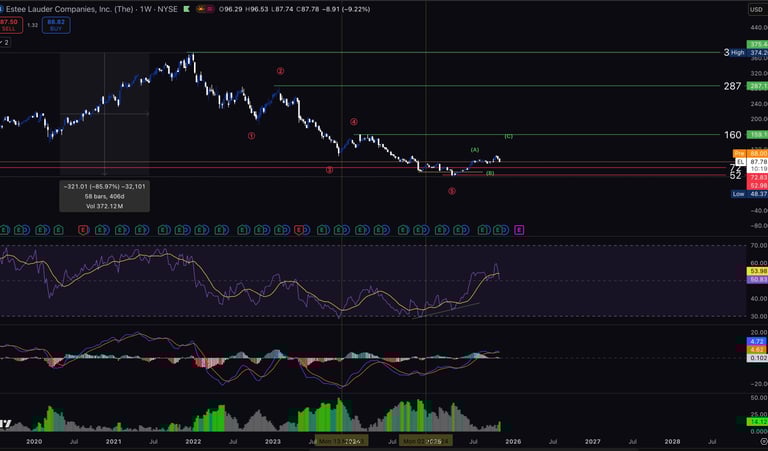Click the 2021 label on the time axis
This screenshot has height=451, width=768.
[x=114, y=441]
